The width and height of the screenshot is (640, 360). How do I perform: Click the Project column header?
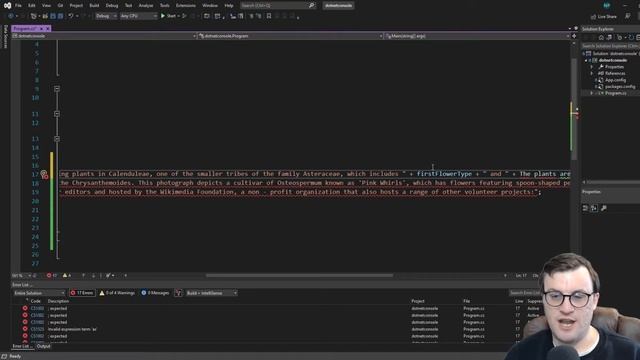coord(418,301)
